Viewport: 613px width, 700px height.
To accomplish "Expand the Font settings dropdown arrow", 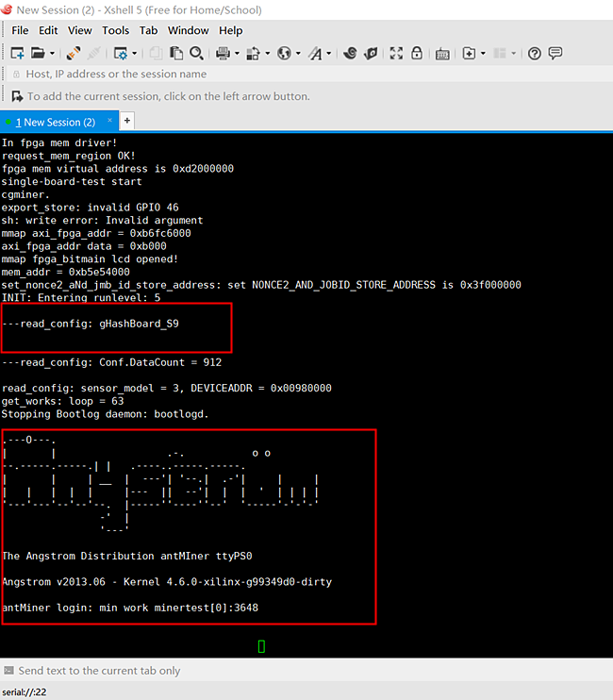I will pos(329,54).
